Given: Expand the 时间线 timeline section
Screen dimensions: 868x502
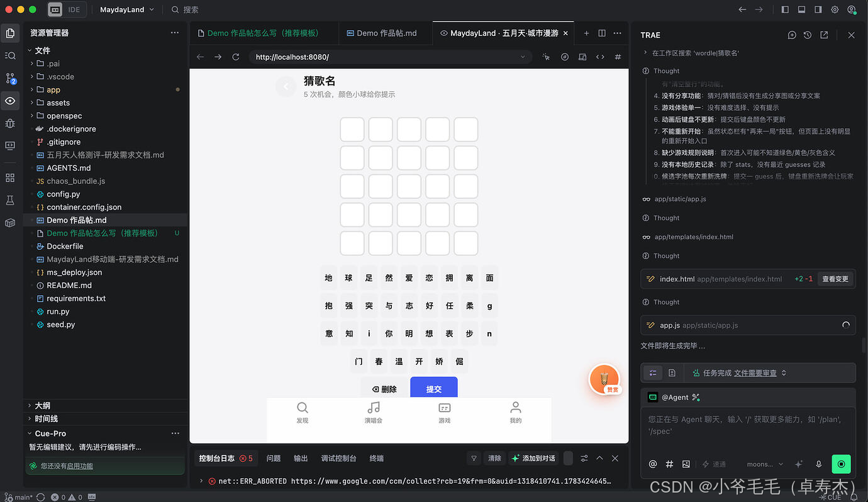Looking at the screenshot, I should tap(47, 418).
